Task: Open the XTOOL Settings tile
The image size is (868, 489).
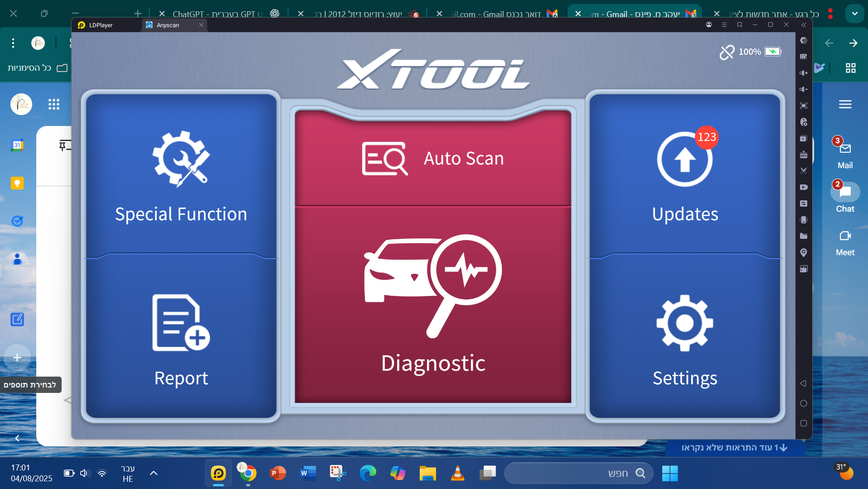Action: pyautogui.click(x=684, y=338)
